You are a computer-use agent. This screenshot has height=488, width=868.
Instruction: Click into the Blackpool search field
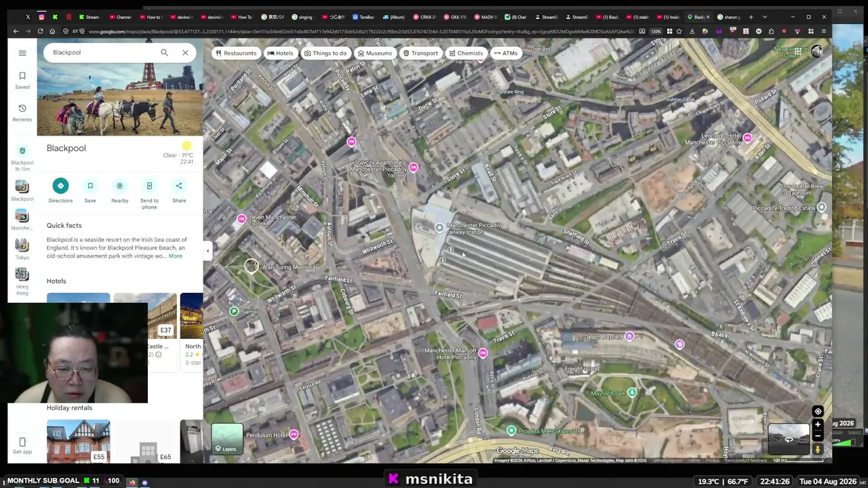tap(102, 52)
